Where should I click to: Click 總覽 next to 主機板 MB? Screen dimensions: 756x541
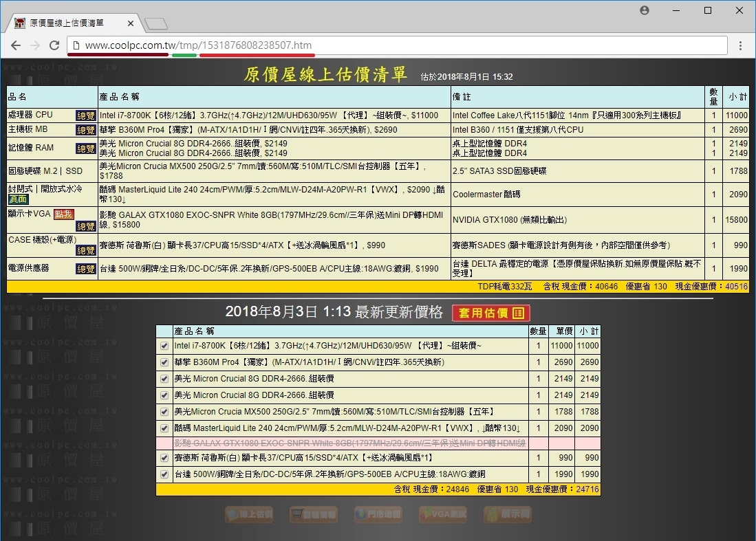coord(86,130)
